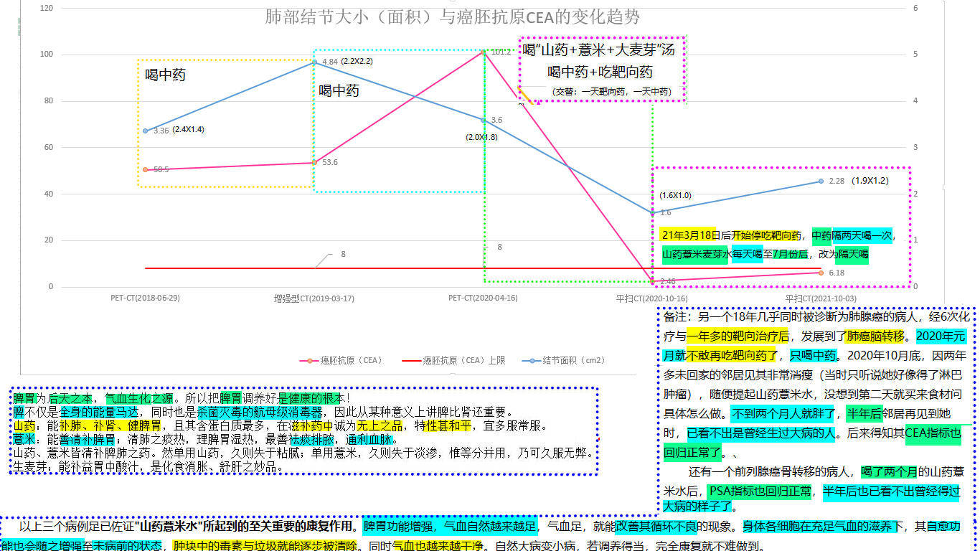Select the data label 3.36
This screenshot has width=980, height=551.
coord(161,131)
